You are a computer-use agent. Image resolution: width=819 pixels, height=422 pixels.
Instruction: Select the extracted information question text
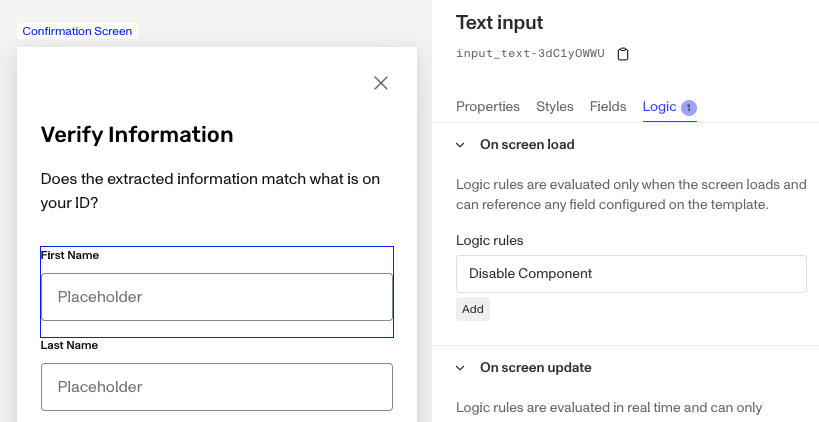click(211, 190)
